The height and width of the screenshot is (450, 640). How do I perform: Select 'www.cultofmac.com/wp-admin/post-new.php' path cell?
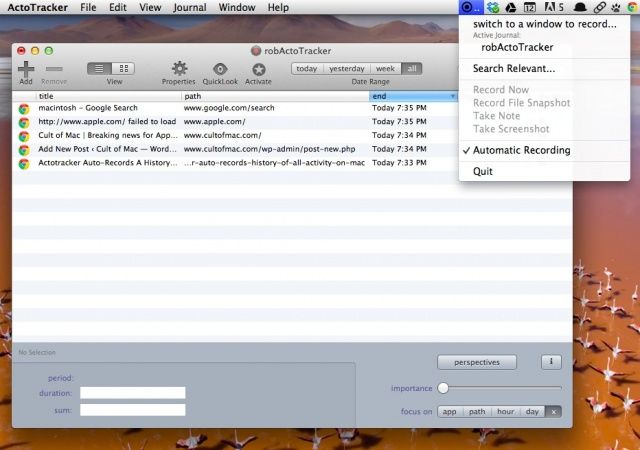coord(269,149)
